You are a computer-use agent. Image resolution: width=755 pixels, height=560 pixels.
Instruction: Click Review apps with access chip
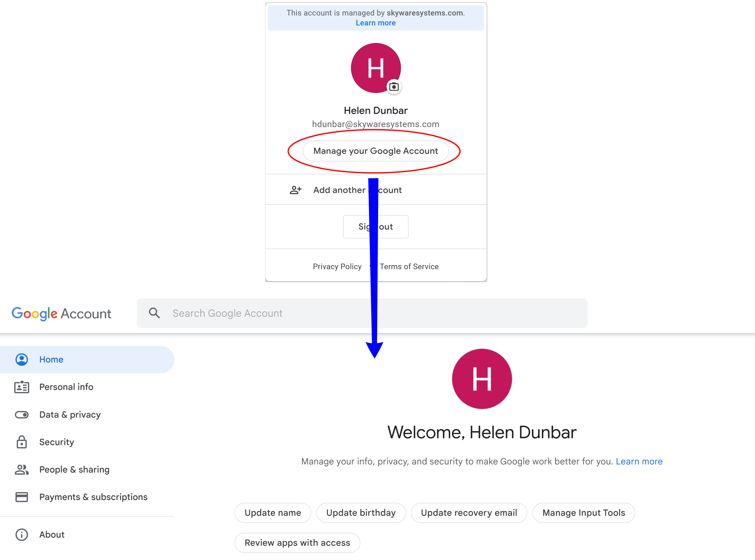click(x=297, y=543)
